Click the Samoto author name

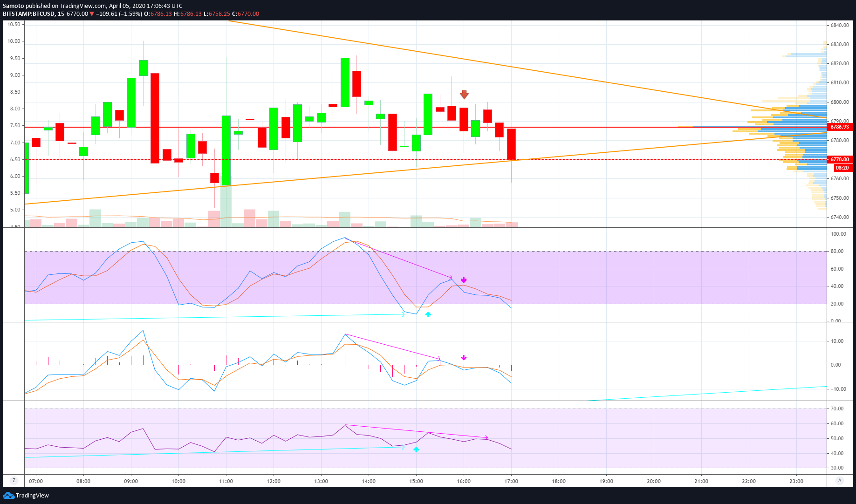[14, 6]
